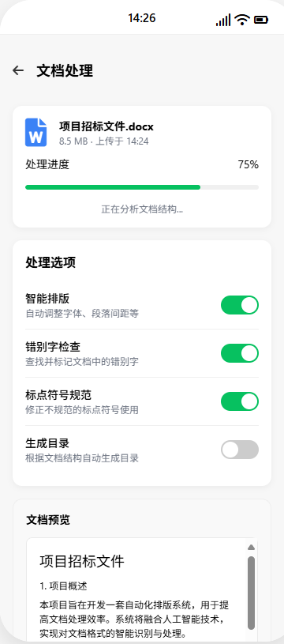
Task: Disable the 智能排版 toggle
Action: (240, 305)
